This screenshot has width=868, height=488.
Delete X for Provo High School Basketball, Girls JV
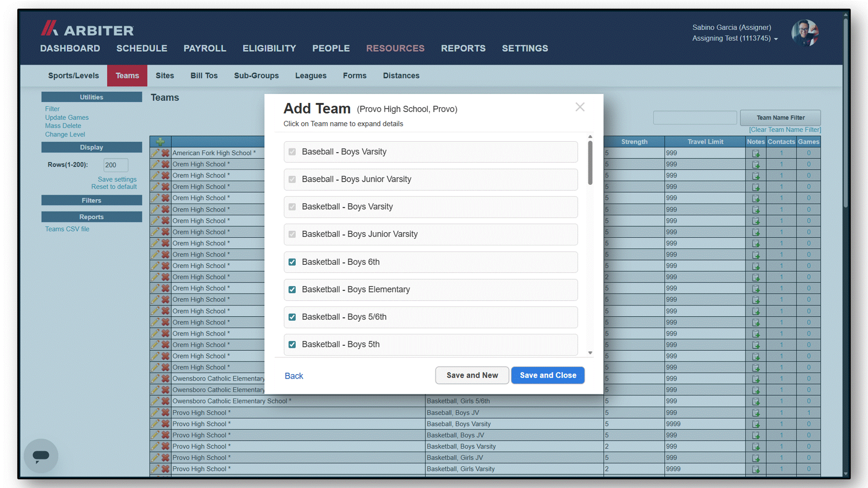tap(165, 458)
